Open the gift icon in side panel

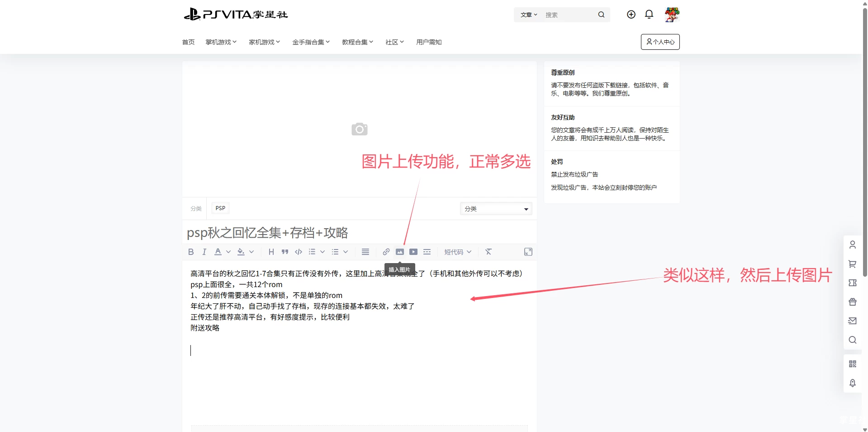coord(853,302)
